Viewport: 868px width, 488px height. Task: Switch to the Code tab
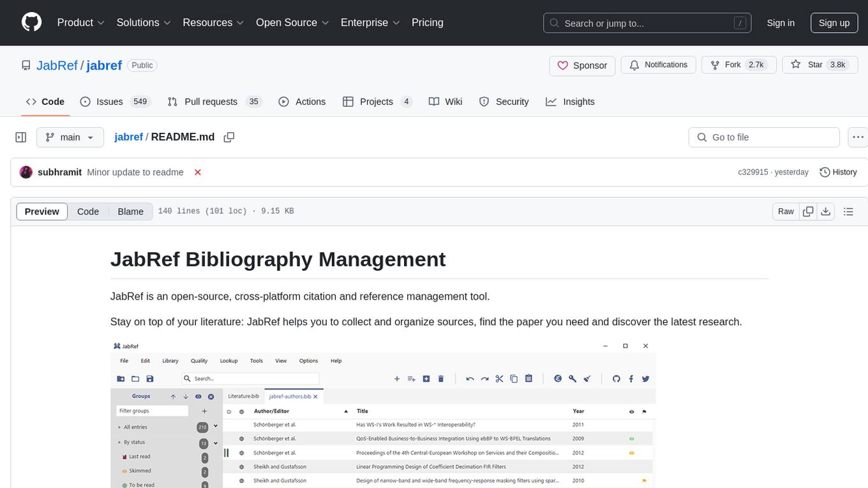pos(45,102)
